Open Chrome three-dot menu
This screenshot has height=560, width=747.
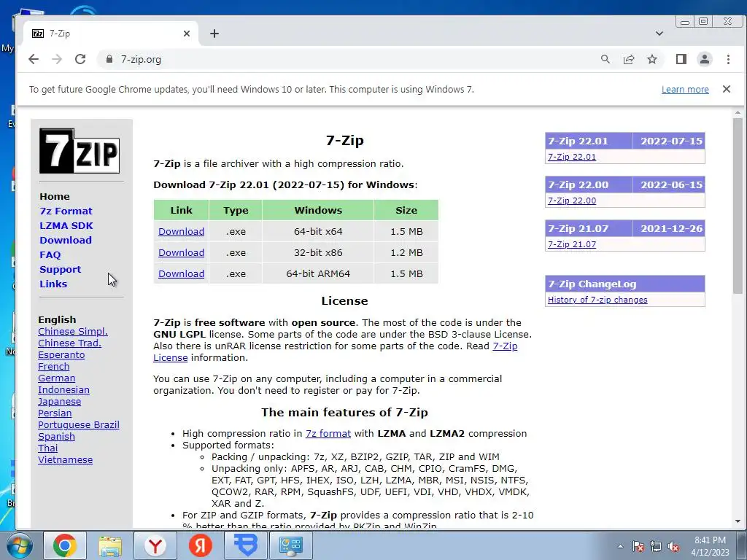728,59
